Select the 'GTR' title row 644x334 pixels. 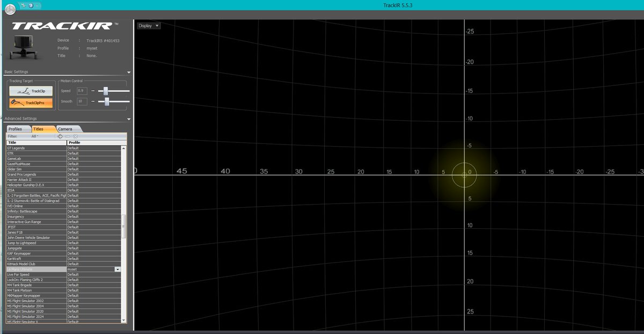[64, 154]
